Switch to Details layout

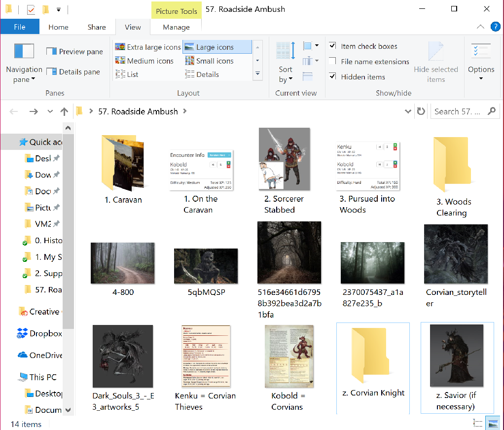(x=202, y=74)
